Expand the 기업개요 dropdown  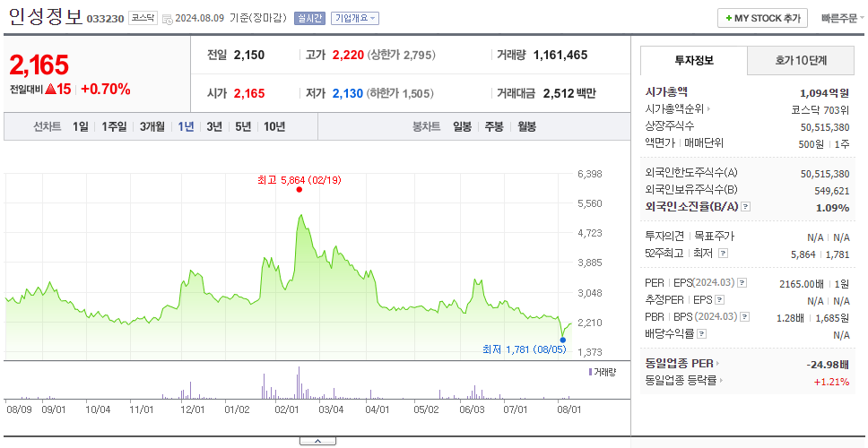point(355,18)
